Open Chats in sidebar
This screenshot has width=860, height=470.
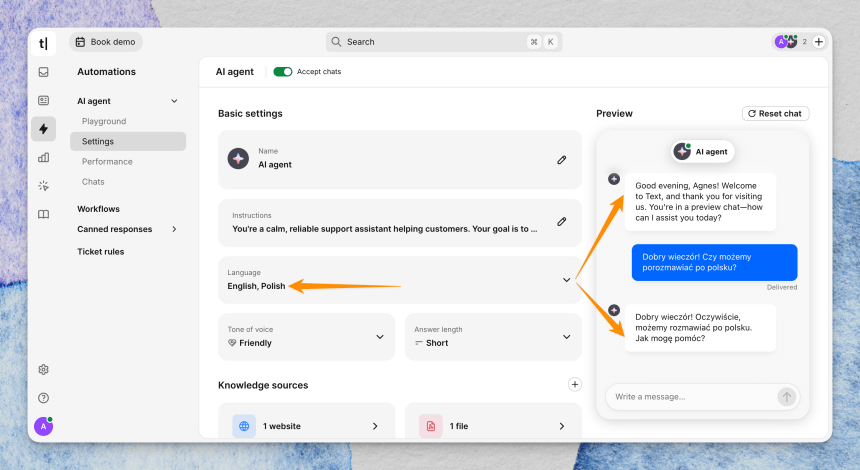click(x=93, y=182)
